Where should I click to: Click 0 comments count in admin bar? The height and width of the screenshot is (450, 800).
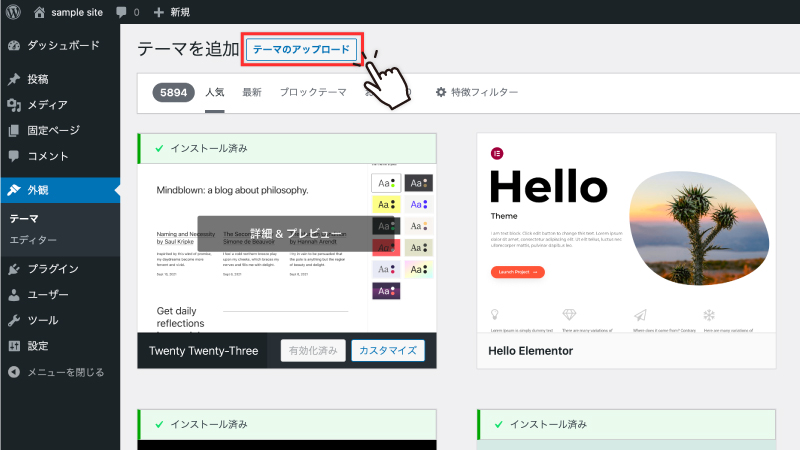136,12
